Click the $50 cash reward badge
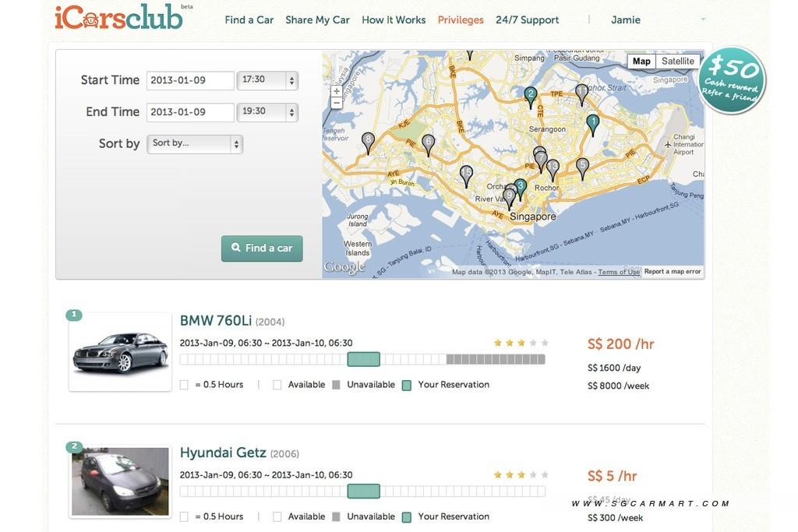 (x=731, y=80)
